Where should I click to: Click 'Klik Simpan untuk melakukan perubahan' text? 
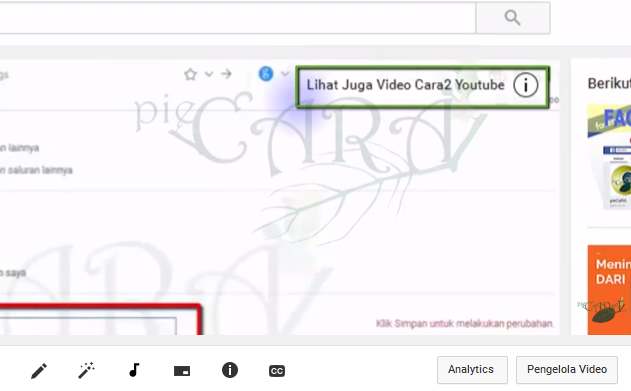[x=465, y=323]
